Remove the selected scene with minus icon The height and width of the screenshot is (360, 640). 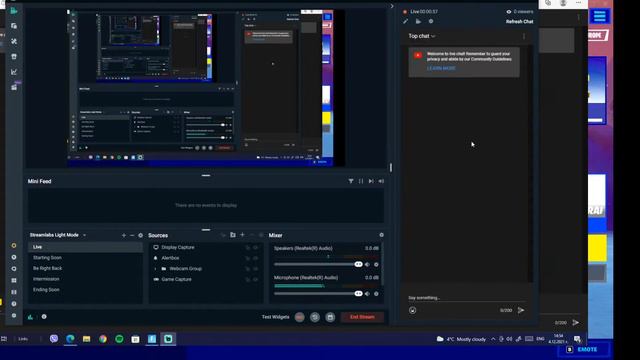coord(132,235)
